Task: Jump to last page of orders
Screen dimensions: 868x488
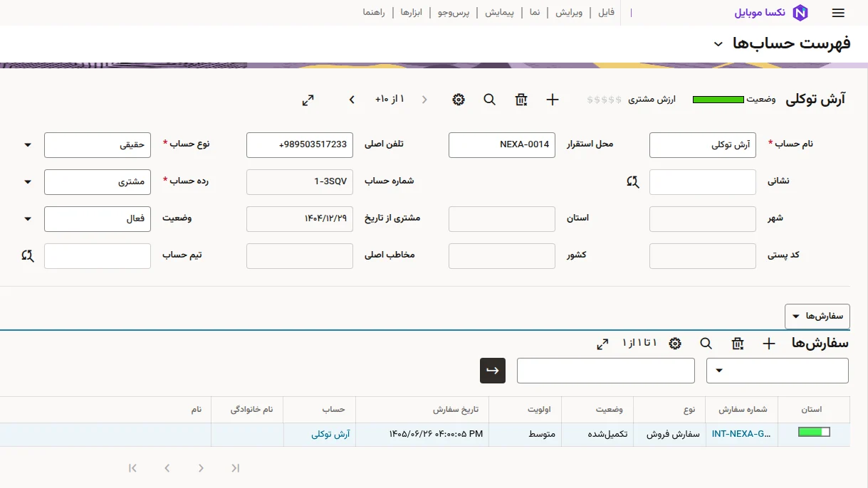Action: (132, 468)
